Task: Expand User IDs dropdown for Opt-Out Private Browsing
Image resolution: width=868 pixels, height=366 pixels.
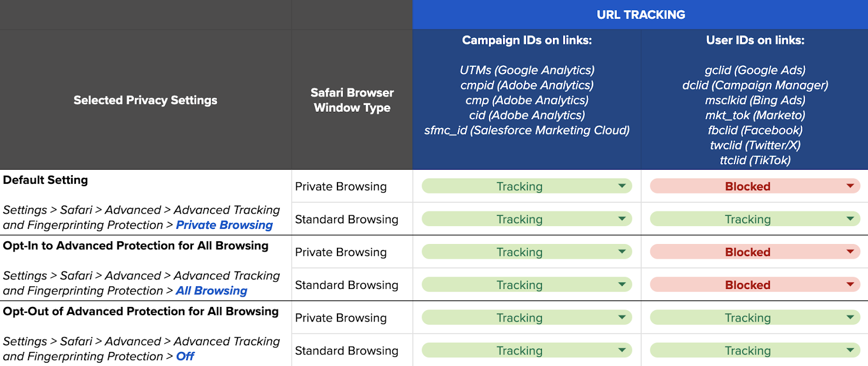Action: click(x=755, y=317)
